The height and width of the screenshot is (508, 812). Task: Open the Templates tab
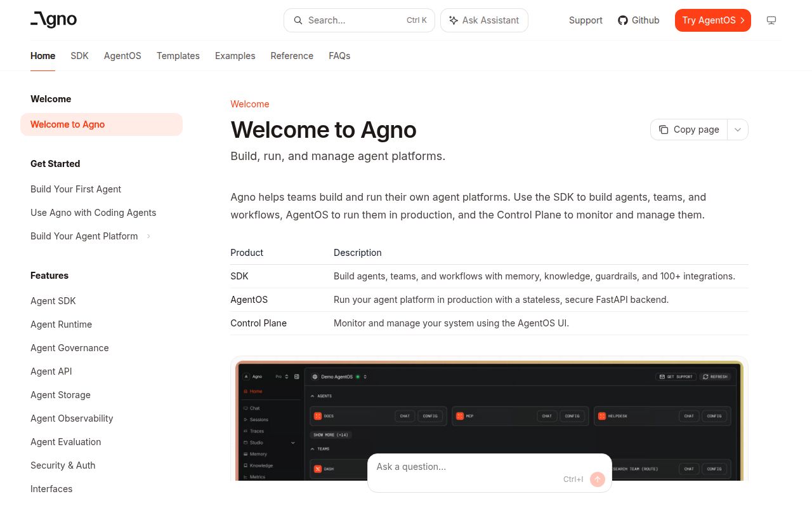[178, 56]
